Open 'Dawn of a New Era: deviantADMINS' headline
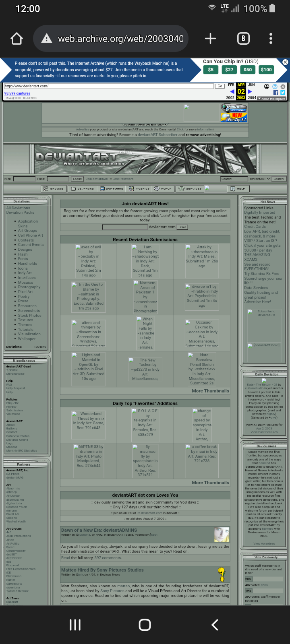Viewport: 290px width, 644px height. click(x=99, y=530)
